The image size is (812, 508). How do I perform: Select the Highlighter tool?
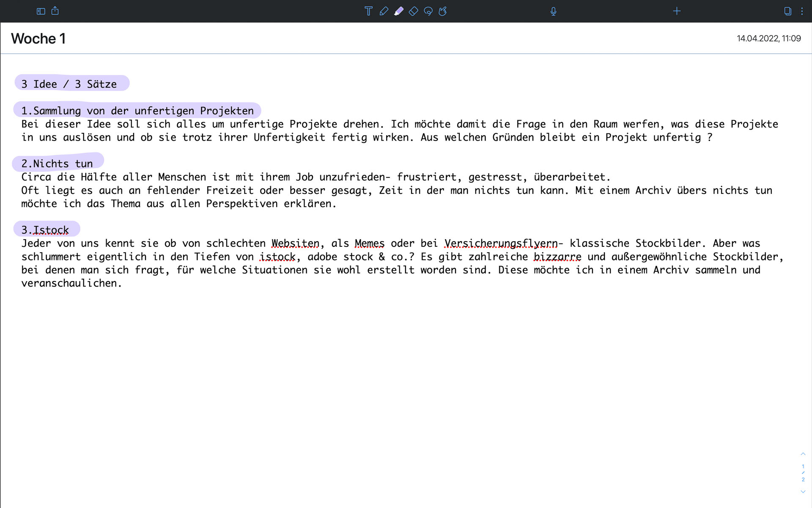click(398, 11)
